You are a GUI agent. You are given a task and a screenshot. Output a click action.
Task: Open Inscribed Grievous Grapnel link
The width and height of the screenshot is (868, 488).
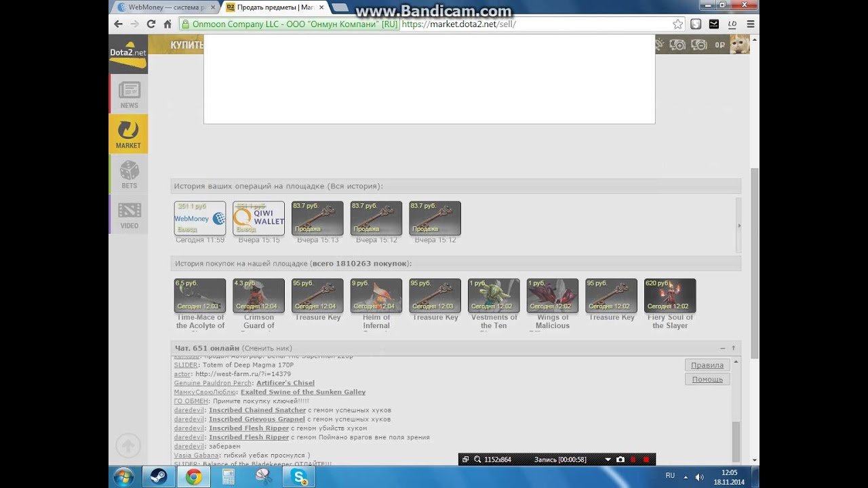[x=257, y=419]
